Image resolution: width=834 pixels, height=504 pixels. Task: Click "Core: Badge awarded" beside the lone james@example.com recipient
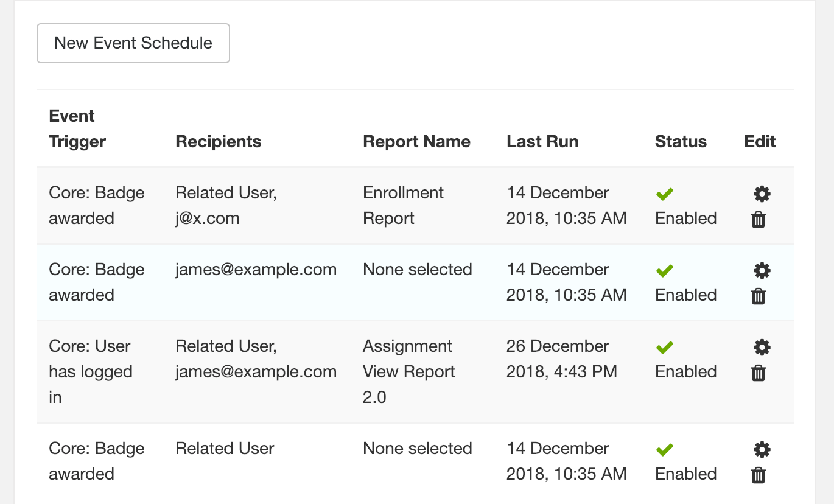coord(97,282)
